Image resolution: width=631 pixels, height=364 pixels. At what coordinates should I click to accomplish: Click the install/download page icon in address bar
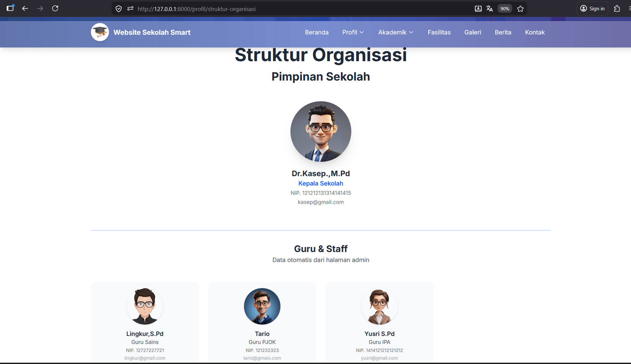pyautogui.click(x=478, y=9)
